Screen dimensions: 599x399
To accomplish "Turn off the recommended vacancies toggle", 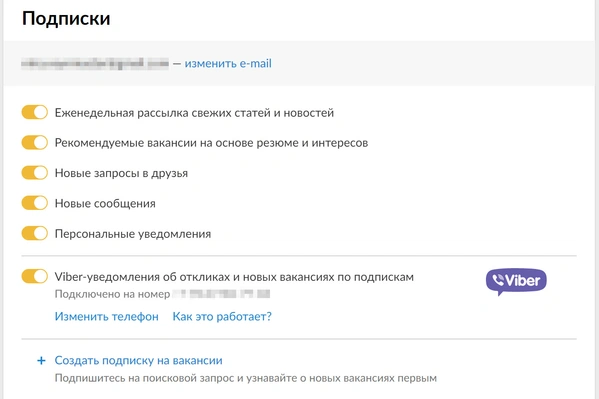I will click(35, 143).
